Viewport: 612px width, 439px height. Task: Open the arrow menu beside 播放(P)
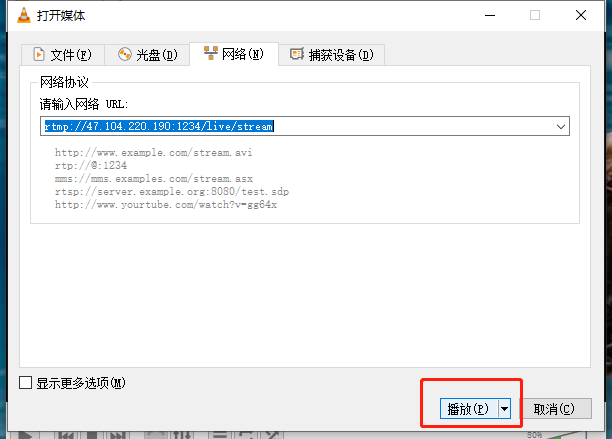coord(505,409)
